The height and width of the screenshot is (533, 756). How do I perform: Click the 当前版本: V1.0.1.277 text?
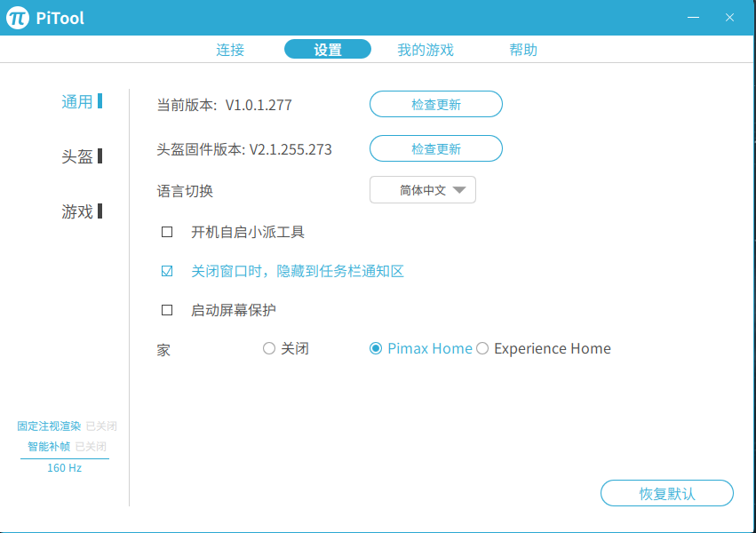(x=224, y=105)
